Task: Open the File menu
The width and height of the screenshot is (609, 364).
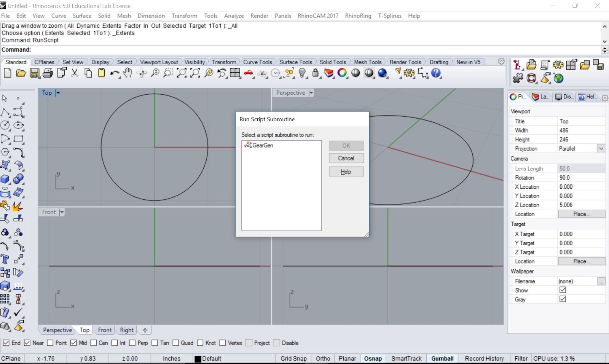Action: pos(6,16)
